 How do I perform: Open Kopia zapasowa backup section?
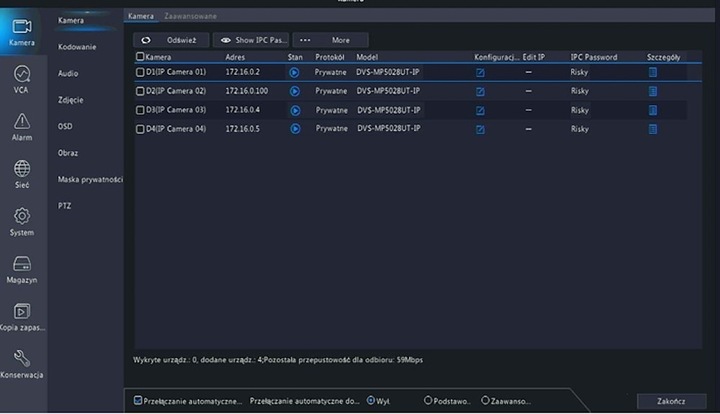(21, 316)
